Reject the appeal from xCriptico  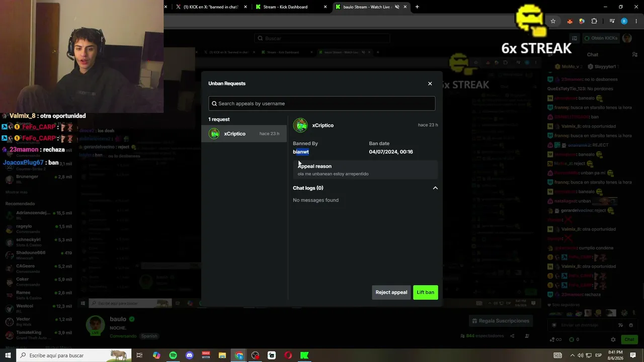point(391,292)
